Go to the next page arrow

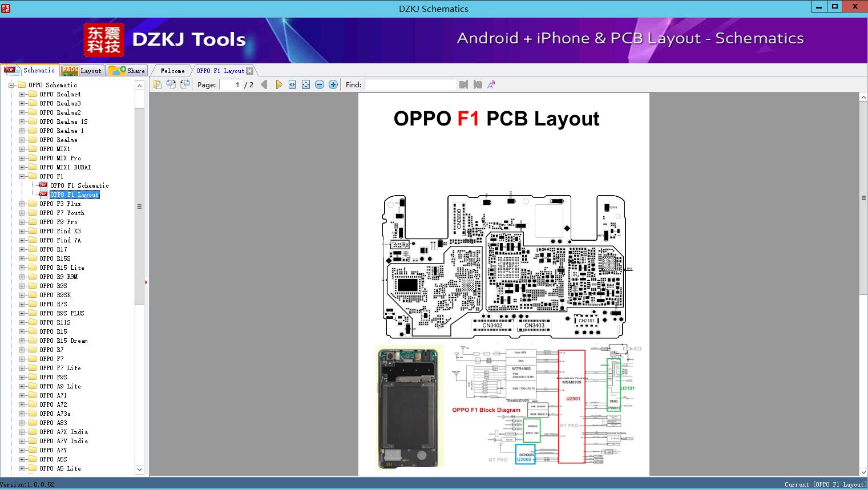278,84
